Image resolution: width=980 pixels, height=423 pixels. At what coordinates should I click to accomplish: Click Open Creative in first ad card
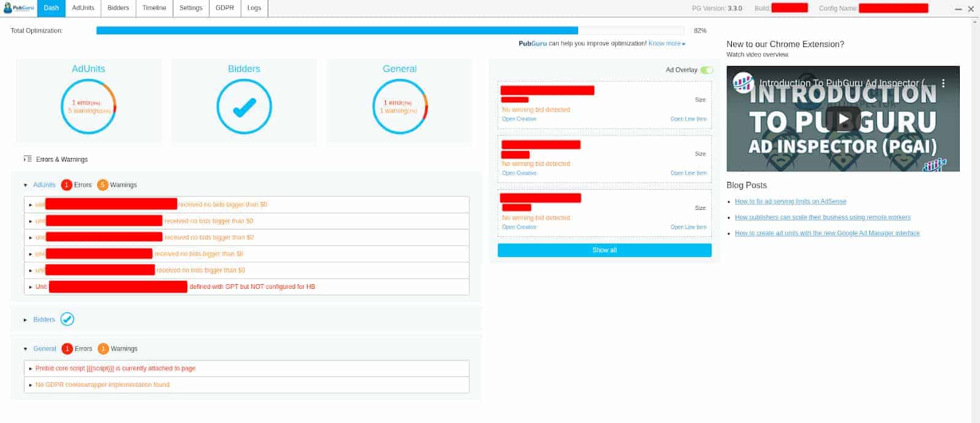[x=519, y=119]
